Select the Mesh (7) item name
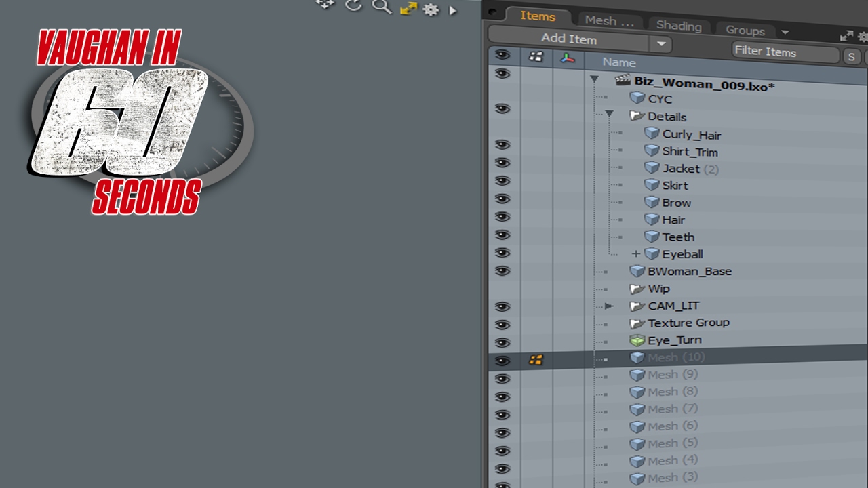This screenshot has width=868, height=488. click(x=673, y=409)
